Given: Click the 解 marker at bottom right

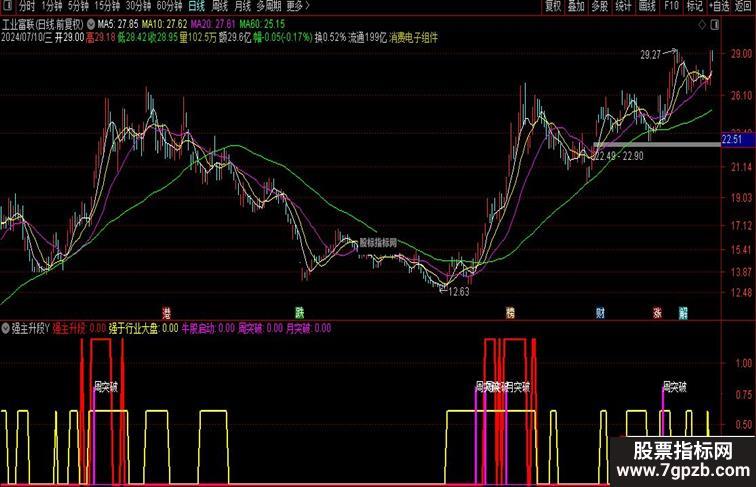Looking at the screenshot, I should point(683,313).
